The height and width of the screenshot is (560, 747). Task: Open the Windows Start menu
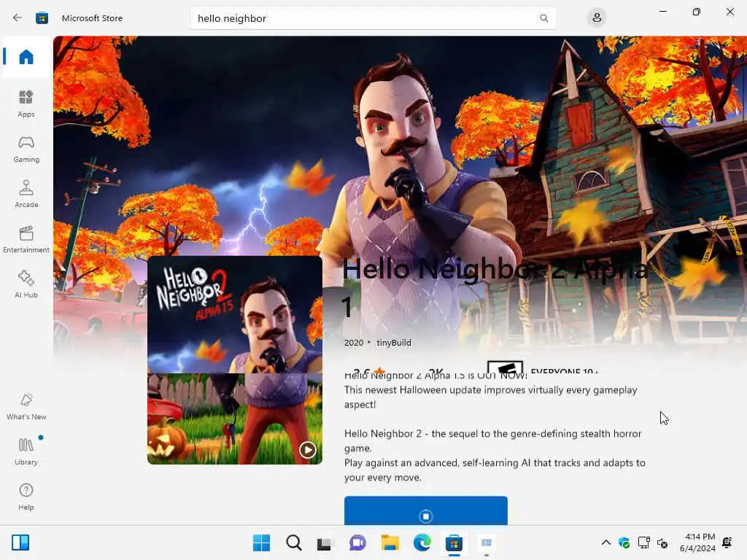pyautogui.click(x=261, y=542)
